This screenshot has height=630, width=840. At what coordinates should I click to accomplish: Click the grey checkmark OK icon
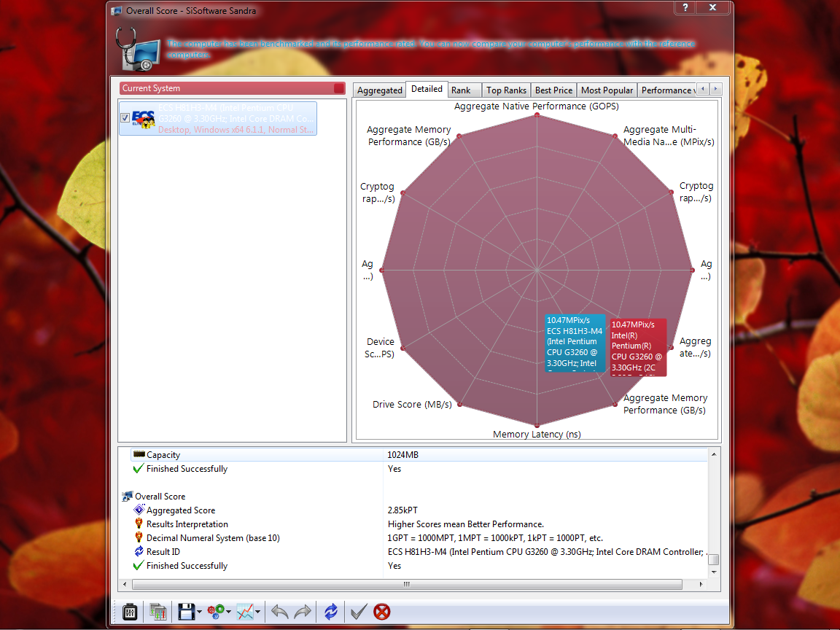click(x=359, y=611)
